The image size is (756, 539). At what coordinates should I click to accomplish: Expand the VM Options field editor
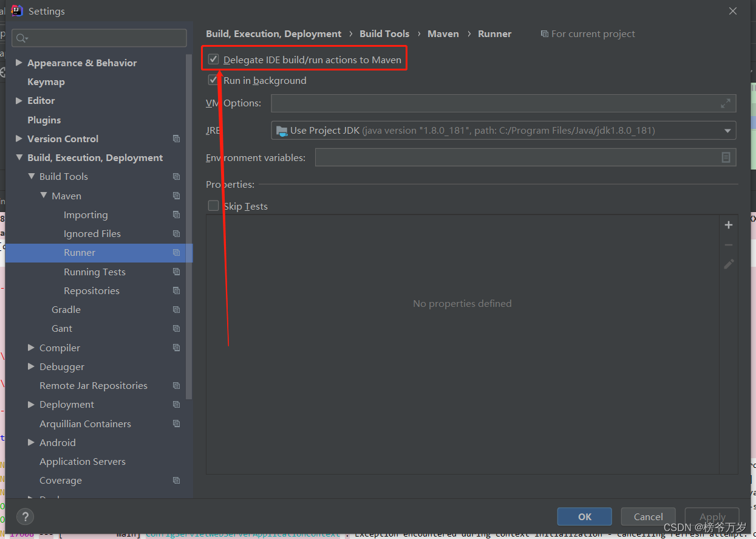coord(726,103)
